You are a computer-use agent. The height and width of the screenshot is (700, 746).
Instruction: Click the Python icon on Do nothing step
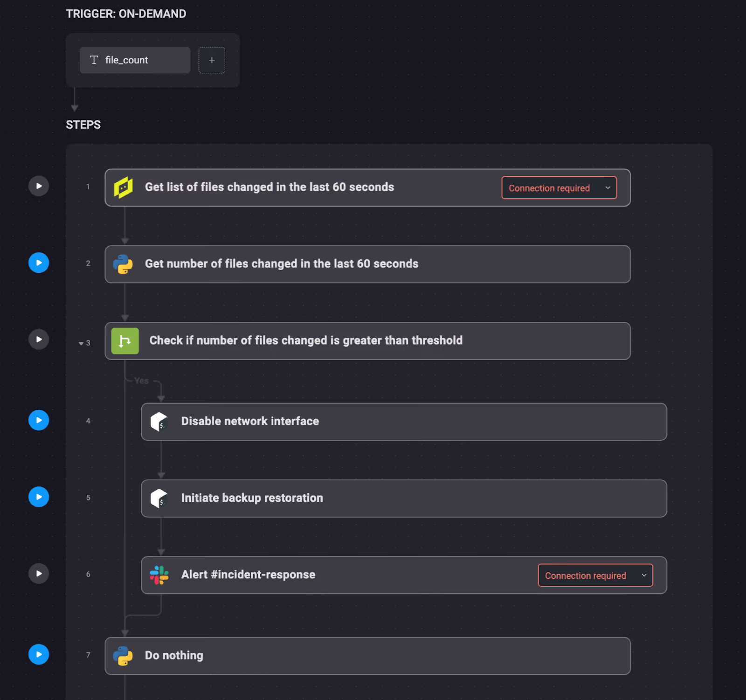pyautogui.click(x=123, y=656)
